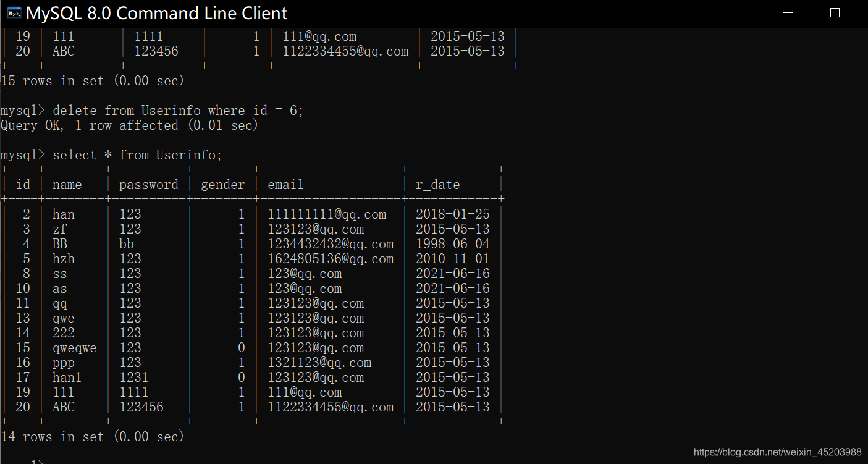Click the "id" column header

pos(23,185)
